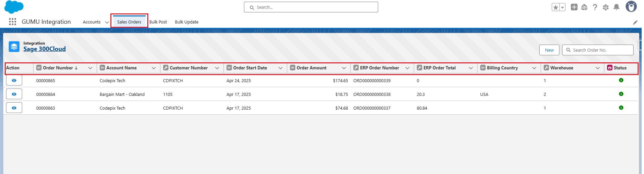Viewport: 644px width, 174px height.
Task: Open the Accounts tab dropdown chevron
Action: tap(107, 22)
